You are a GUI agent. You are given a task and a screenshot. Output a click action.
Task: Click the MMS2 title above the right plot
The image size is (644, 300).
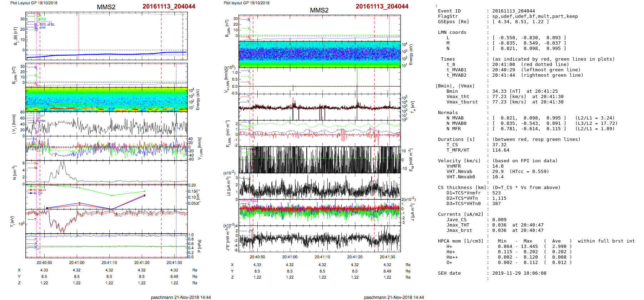[319, 10]
